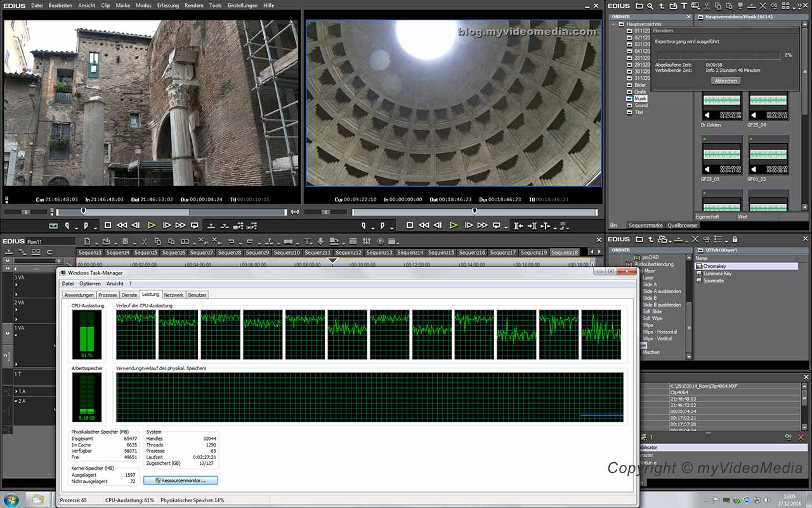The image size is (812, 508).
Task: Click the move-up-folder icon in the bin toolbar
Action: (662, 6)
